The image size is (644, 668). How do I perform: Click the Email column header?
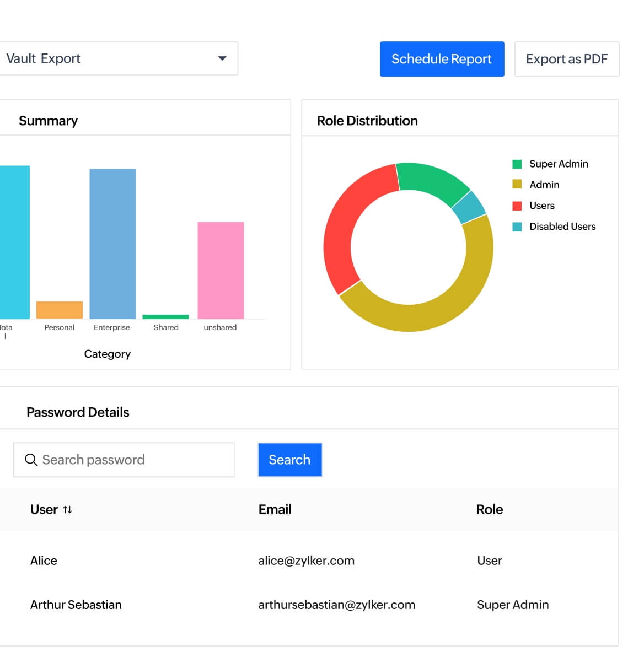coord(275,510)
